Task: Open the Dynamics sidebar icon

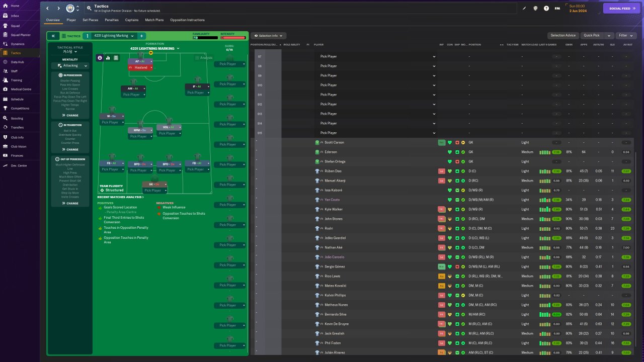Action: [5, 44]
